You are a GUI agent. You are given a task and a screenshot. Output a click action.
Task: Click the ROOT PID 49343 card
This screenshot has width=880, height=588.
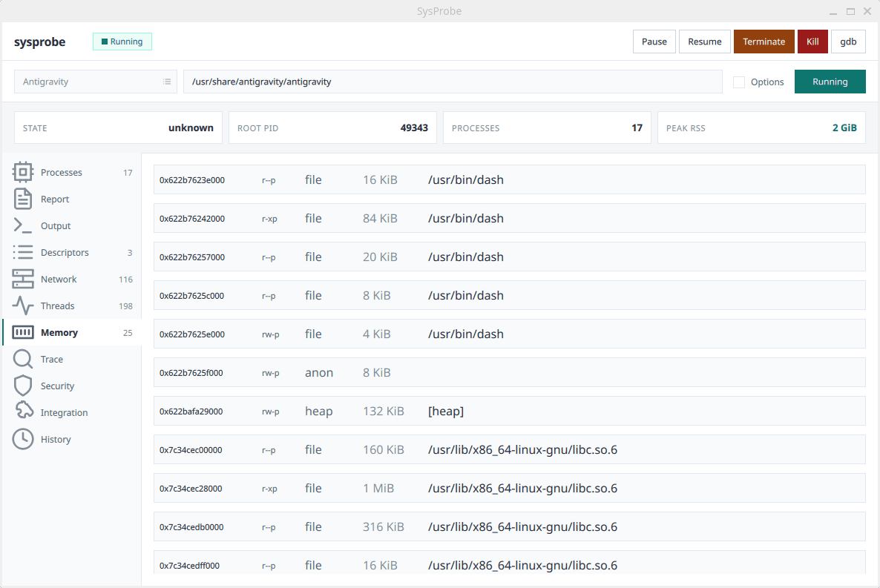(333, 128)
